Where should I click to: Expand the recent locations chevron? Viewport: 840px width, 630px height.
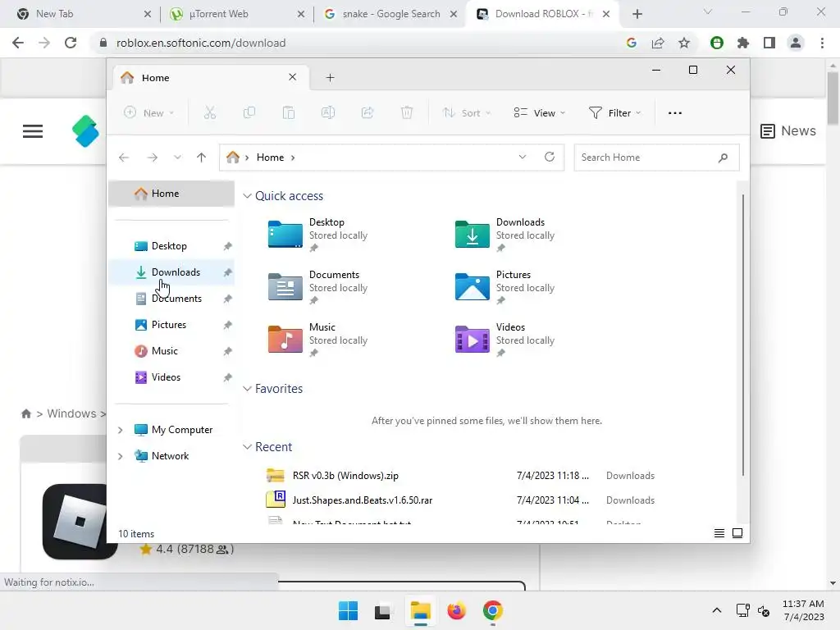pos(177,157)
